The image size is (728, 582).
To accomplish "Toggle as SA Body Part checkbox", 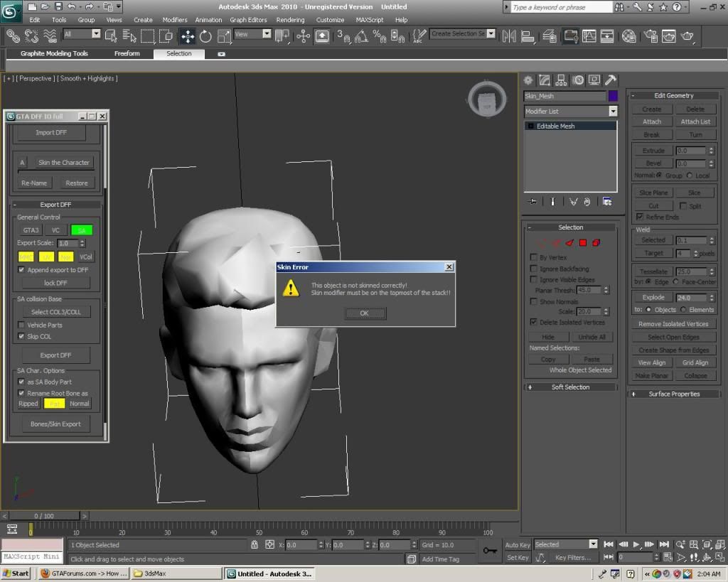I will tap(21, 382).
